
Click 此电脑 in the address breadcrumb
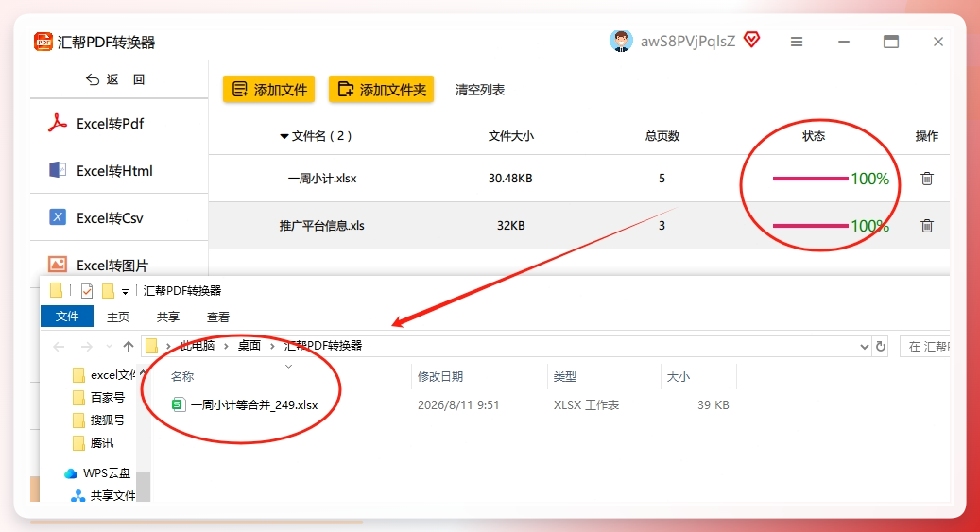(x=198, y=346)
